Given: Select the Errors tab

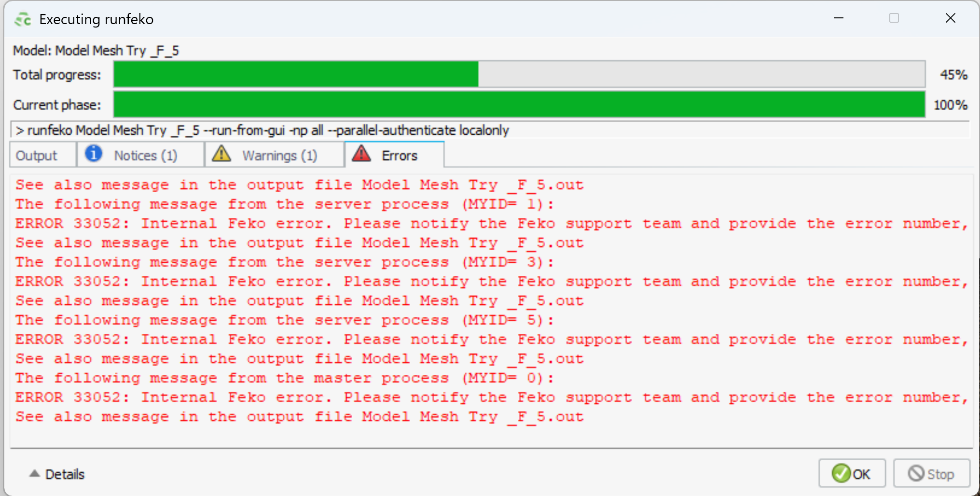Looking at the screenshot, I should click(x=394, y=155).
